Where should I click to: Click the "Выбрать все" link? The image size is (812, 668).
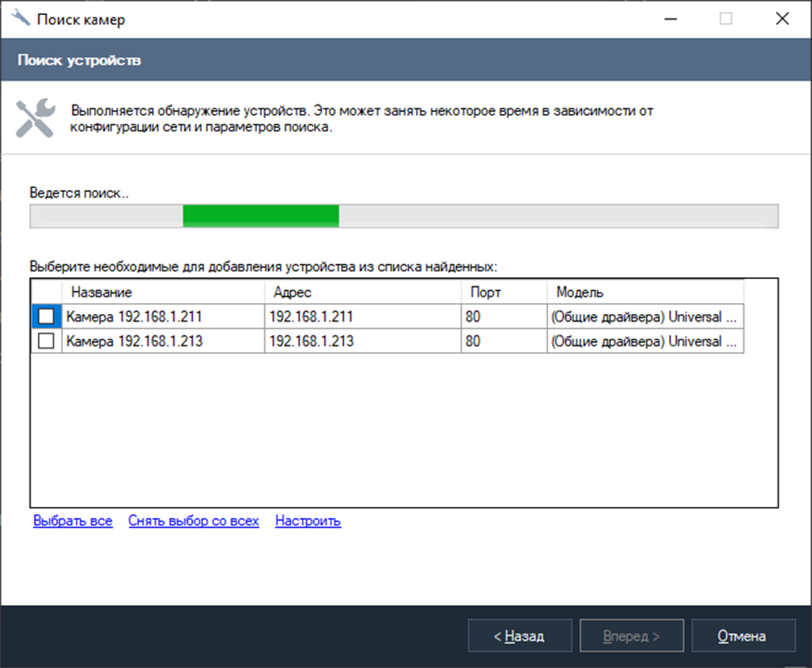coord(72,521)
